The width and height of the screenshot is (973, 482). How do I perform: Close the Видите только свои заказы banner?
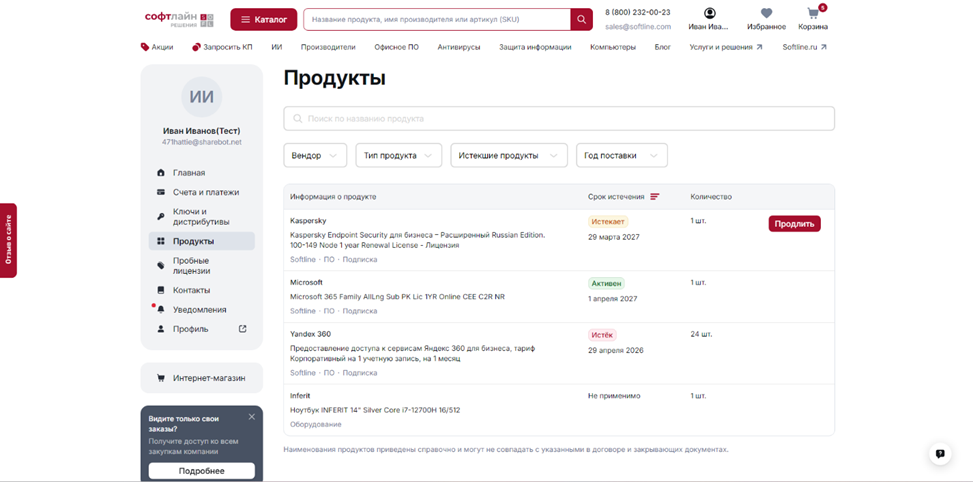[x=251, y=417]
